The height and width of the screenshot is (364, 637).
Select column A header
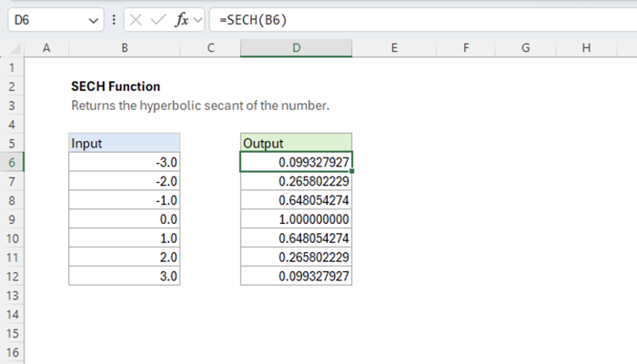46,48
